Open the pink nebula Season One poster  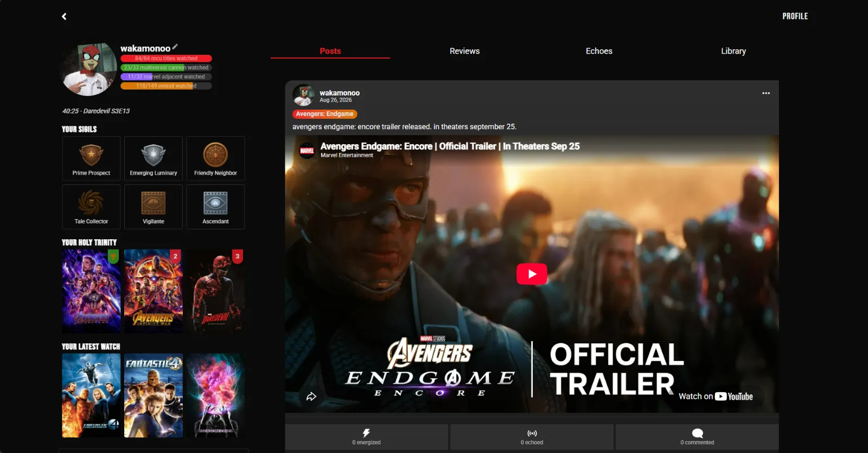[x=215, y=395]
